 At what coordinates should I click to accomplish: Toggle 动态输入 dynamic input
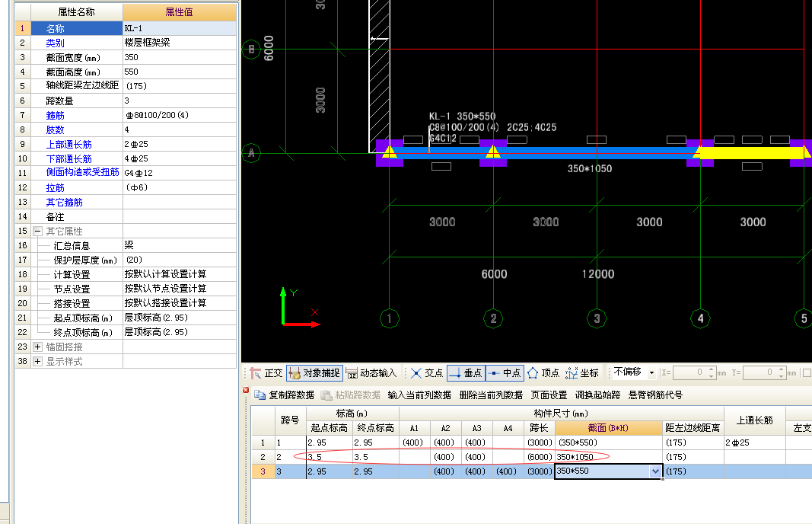tap(371, 373)
